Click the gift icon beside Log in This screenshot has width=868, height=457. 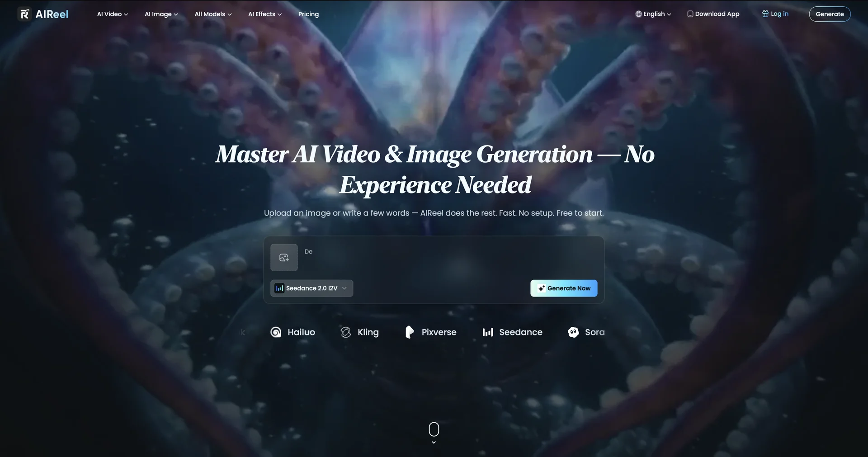(765, 14)
